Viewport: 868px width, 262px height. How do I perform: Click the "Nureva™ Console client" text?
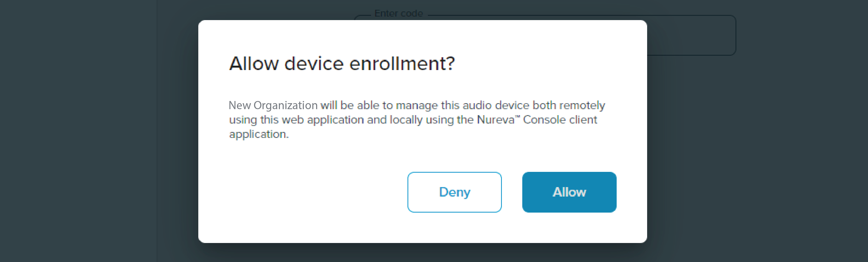[537, 120]
